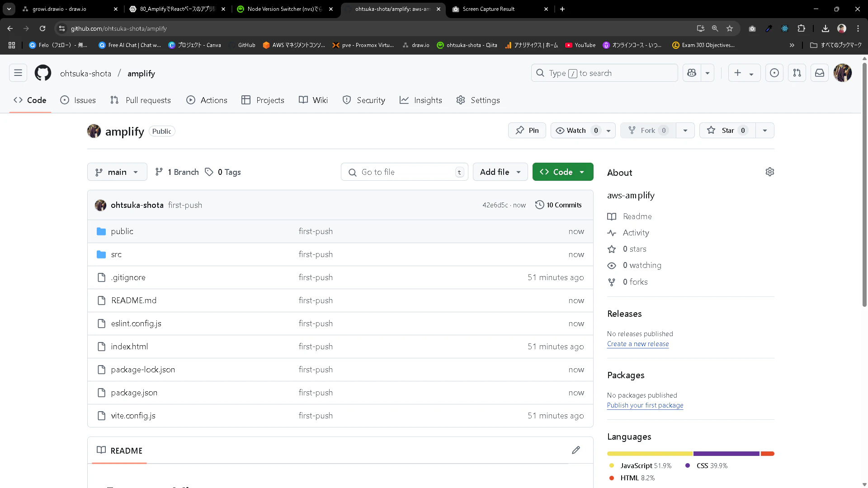Open the GitHub hamburger navigation menu

(x=18, y=73)
